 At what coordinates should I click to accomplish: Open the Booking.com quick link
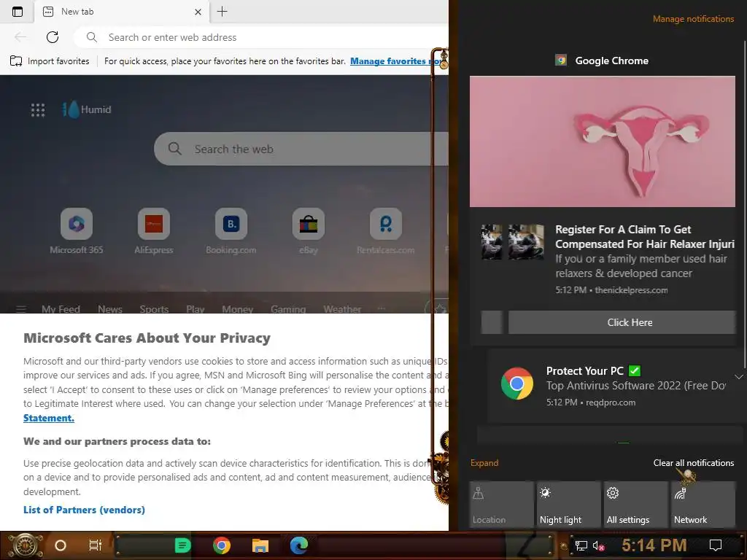click(x=231, y=231)
